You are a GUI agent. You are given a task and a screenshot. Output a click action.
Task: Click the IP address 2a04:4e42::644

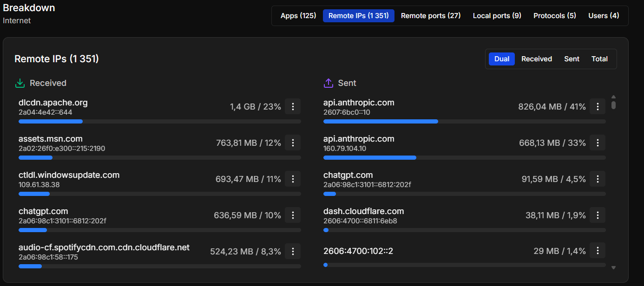click(x=46, y=112)
